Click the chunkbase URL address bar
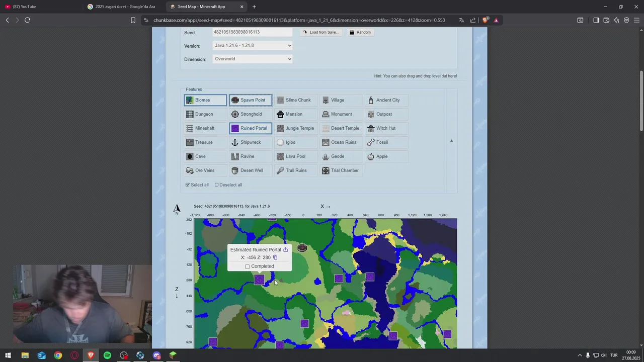644x362 pixels. coord(299,20)
